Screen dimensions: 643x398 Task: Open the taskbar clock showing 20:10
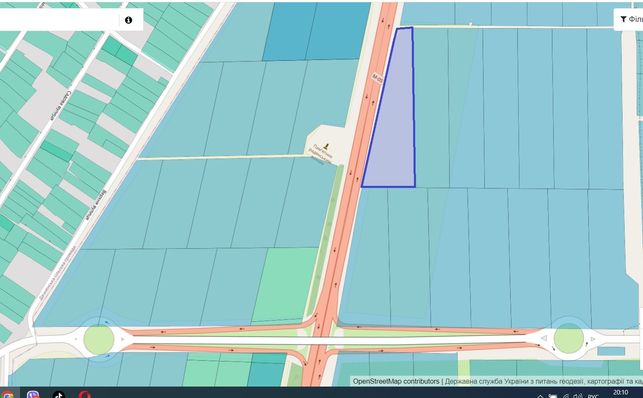pos(621,393)
